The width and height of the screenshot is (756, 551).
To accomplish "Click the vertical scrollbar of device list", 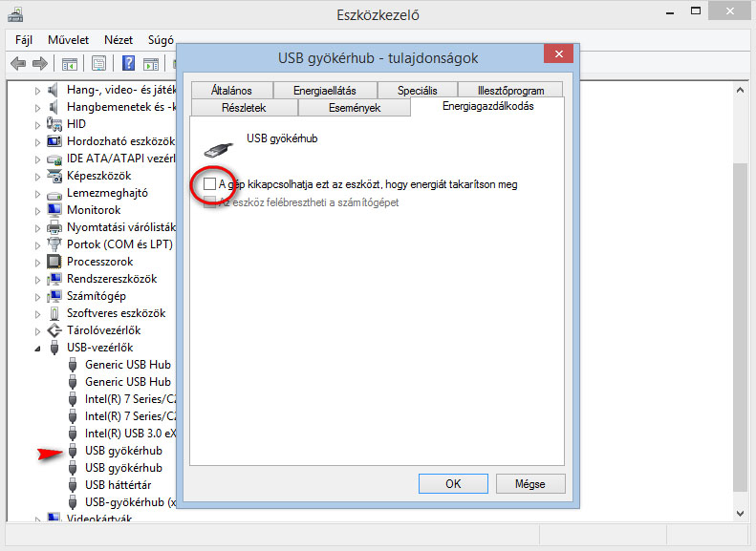I will point(740,286).
